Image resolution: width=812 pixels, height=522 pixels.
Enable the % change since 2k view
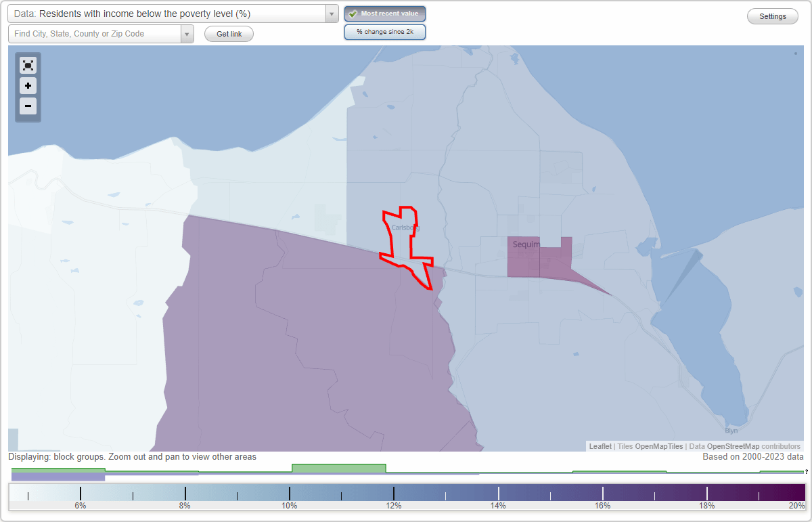[x=385, y=31]
